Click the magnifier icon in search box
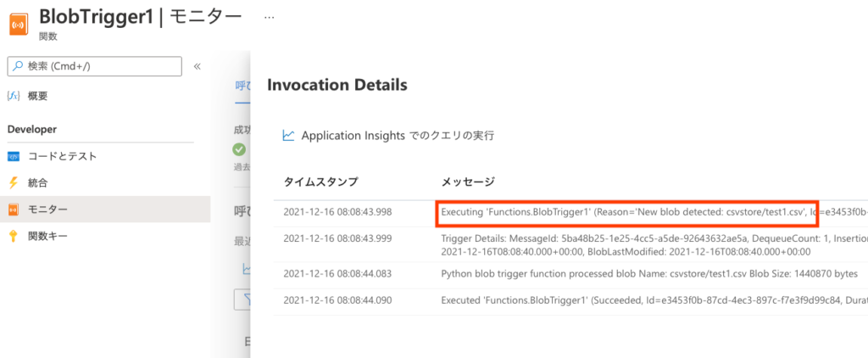 click(x=19, y=66)
